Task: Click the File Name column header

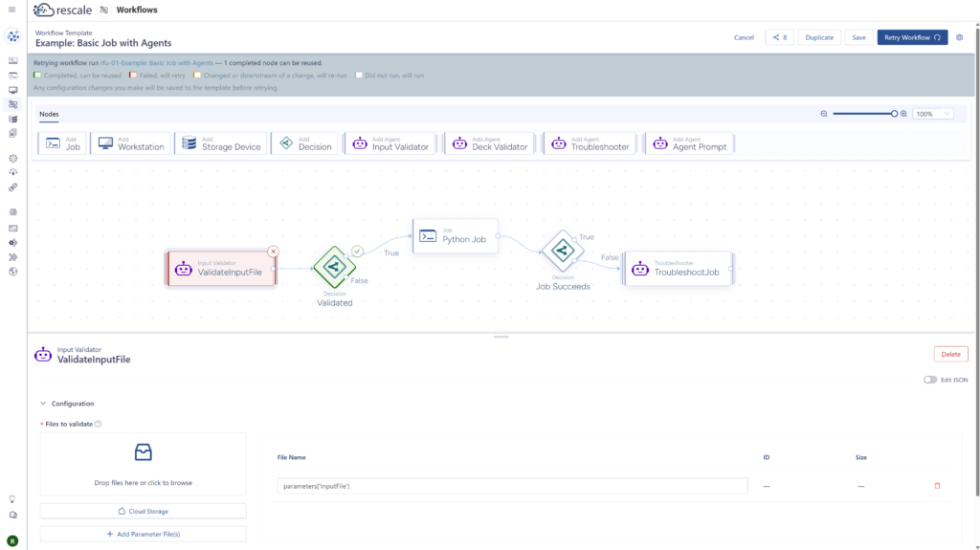Action: click(291, 457)
